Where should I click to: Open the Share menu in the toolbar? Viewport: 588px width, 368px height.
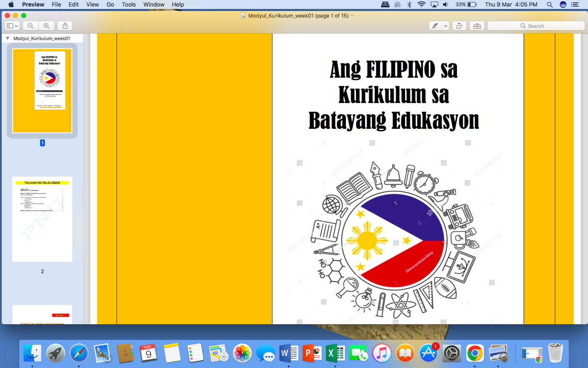[65, 25]
